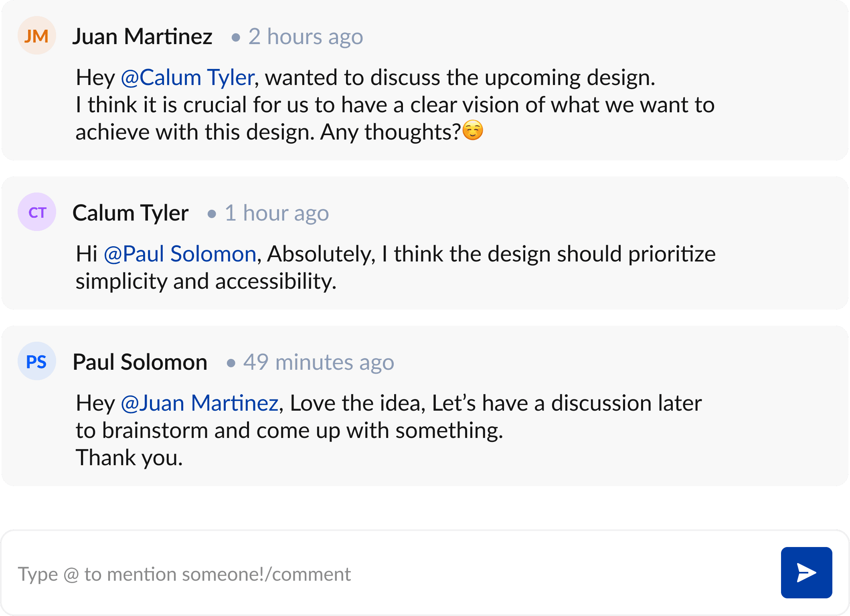The height and width of the screenshot is (616, 850).
Task: Click the Juan Martinez author name
Action: 142,36
